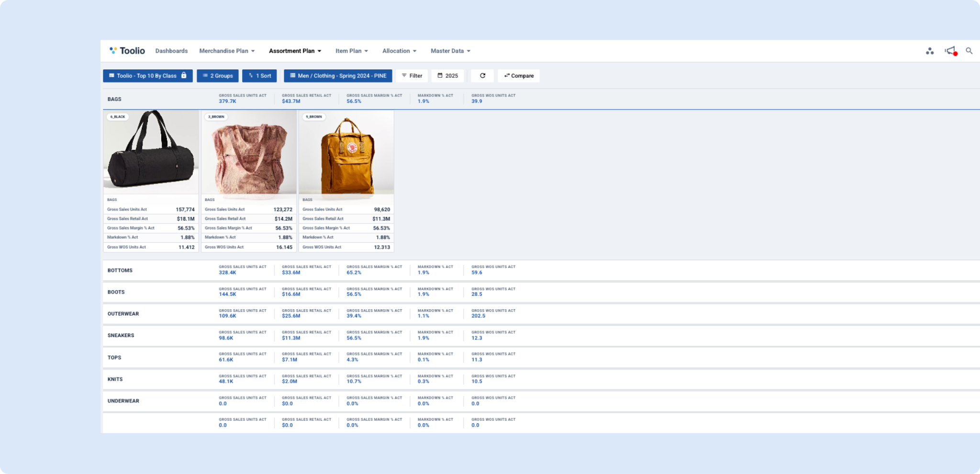Click the search magnifier icon
980x474 pixels.
(x=969, y=51)
